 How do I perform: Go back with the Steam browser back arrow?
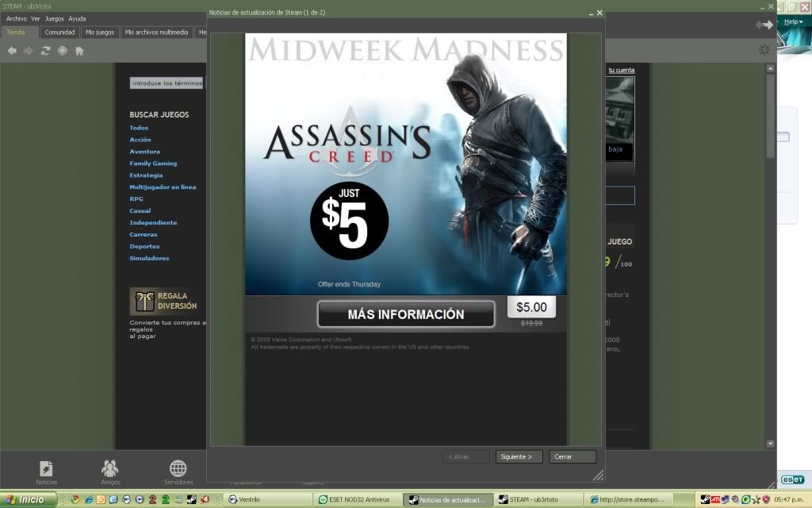coord(12,51)
